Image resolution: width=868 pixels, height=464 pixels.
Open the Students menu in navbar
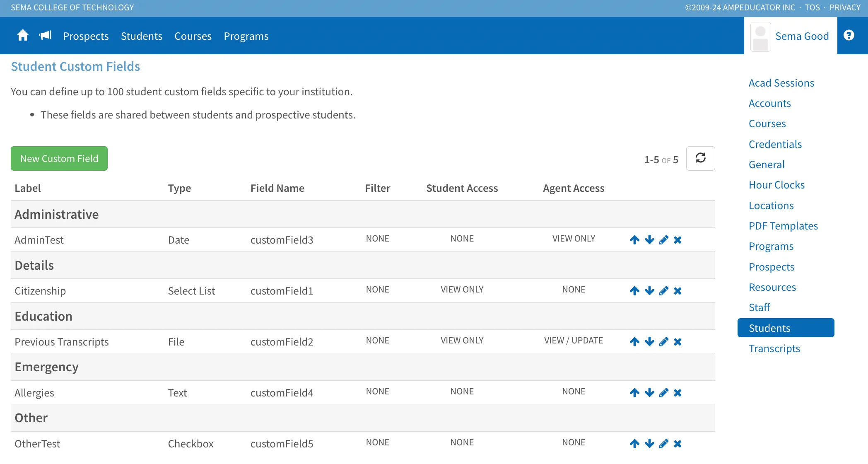142,36
